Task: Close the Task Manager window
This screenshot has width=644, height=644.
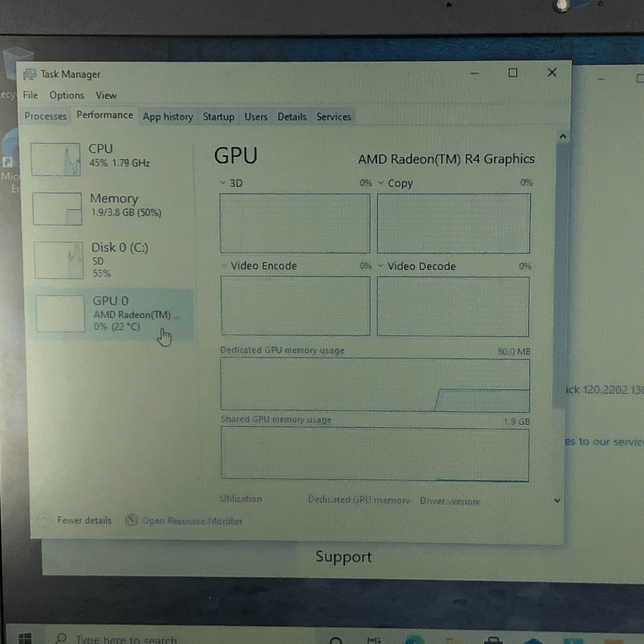Action: point(552,72)
